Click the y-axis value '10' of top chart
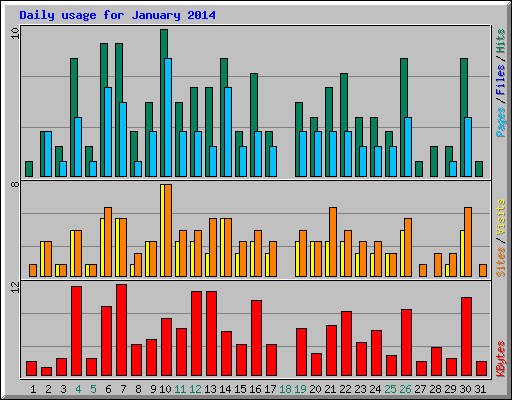Image resolution: width=512 pixels, height=400 pixels. [x=15, y=33]
